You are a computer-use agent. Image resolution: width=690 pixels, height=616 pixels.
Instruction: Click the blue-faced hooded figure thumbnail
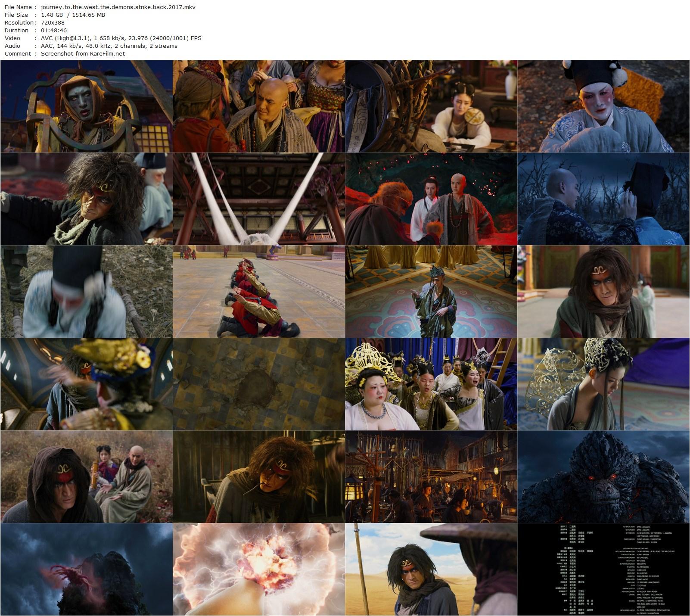(x=87, y=106)
